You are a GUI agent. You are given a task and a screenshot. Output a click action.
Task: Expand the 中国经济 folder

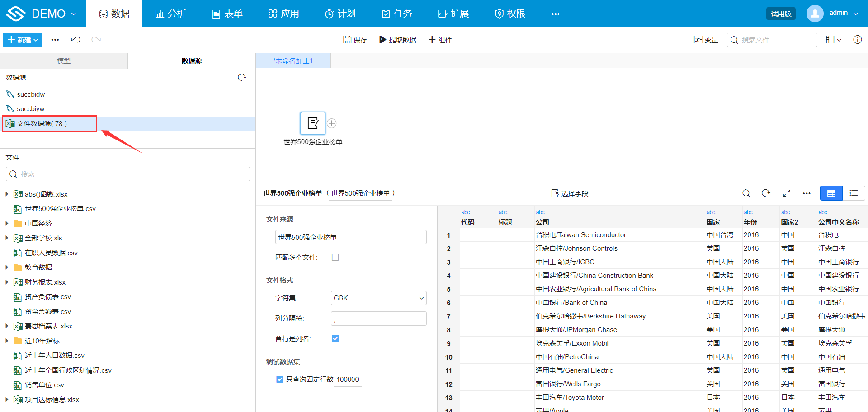[x=7, y=223]
